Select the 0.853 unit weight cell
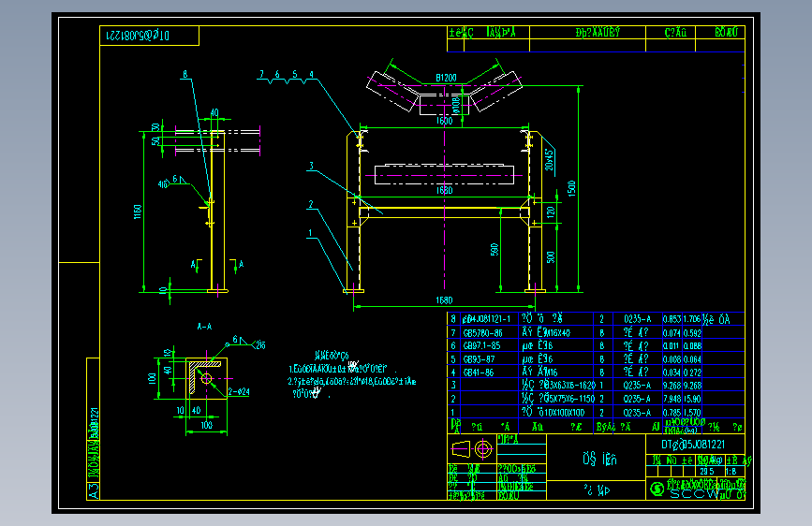 [672, 319]
